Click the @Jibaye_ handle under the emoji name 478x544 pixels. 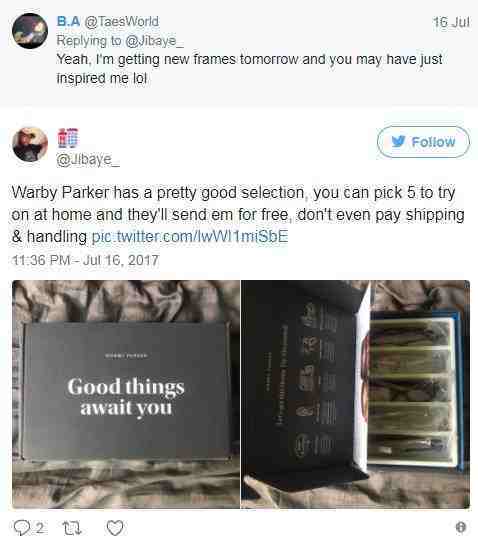88,160
